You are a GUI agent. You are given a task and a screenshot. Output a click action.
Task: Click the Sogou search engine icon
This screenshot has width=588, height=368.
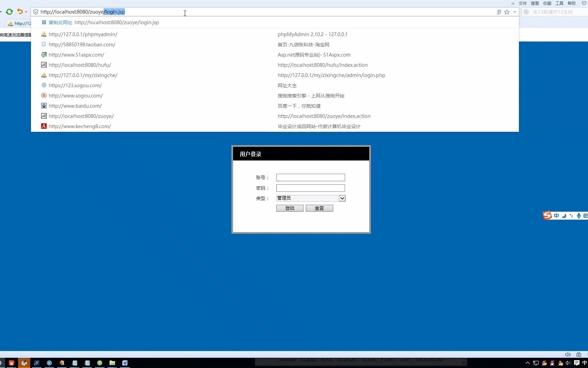point(526,12)
